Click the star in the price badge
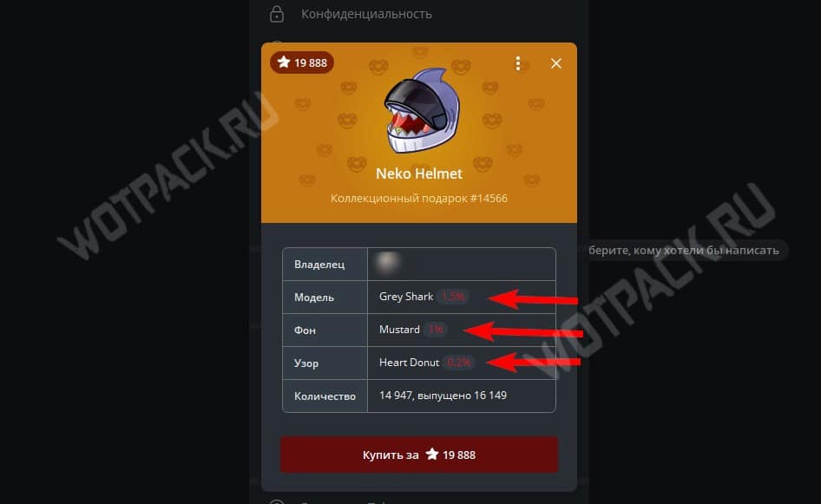821x504 pixels. 284,62
